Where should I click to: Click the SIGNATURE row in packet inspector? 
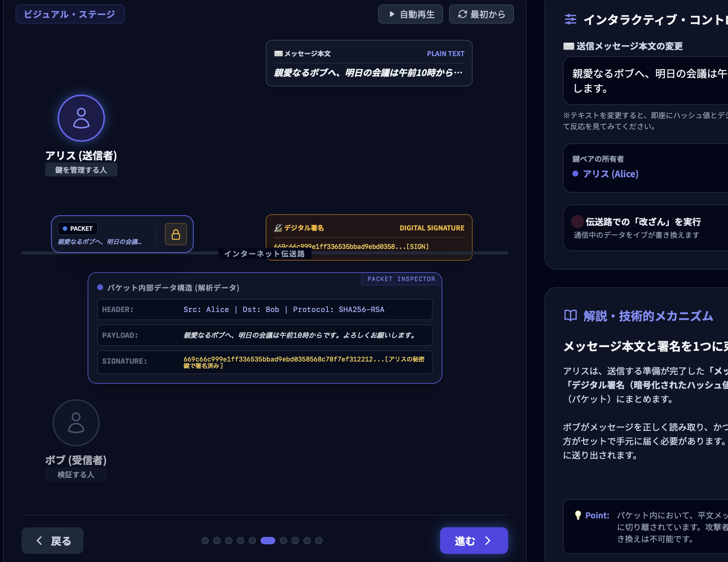coord(265,362)
